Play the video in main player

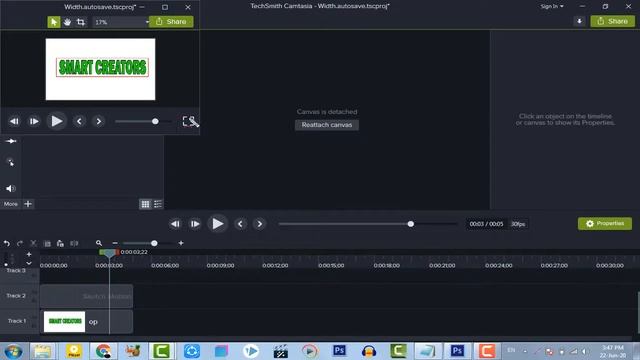(217, 224)
